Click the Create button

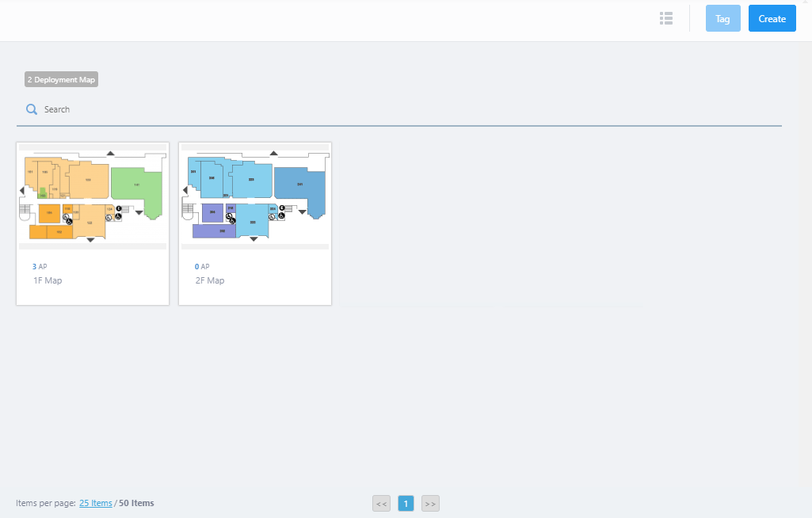(x=772, y=19)
